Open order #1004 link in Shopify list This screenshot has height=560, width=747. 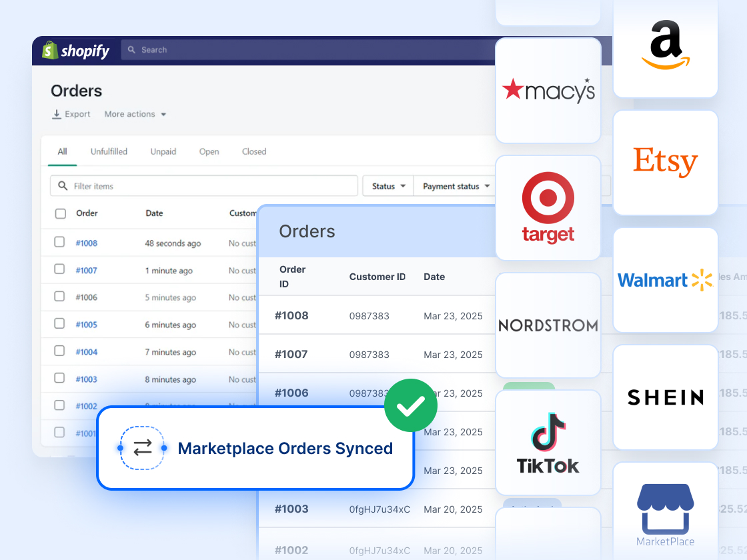pos(86,353)
